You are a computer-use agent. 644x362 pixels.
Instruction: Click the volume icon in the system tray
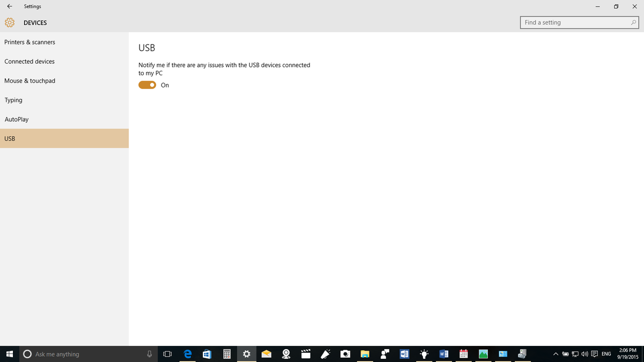click(584, 354)
